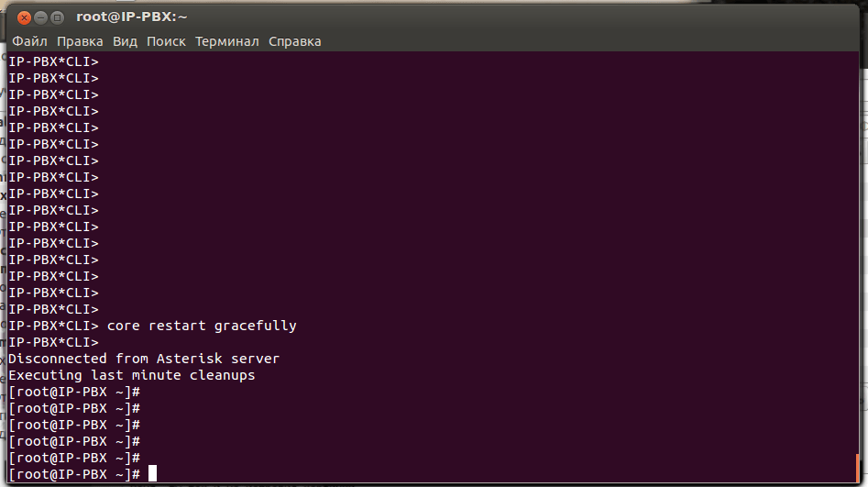The width and height of the screenshot is (868, 487).
Task: Click the block cursor at the last prompt
Action: (x=153, y=474)
